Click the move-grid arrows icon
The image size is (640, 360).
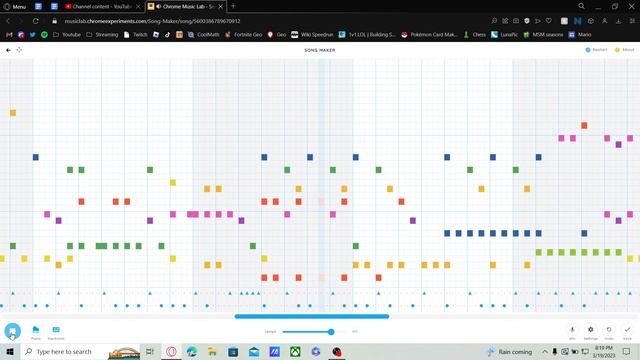point(19,50)
